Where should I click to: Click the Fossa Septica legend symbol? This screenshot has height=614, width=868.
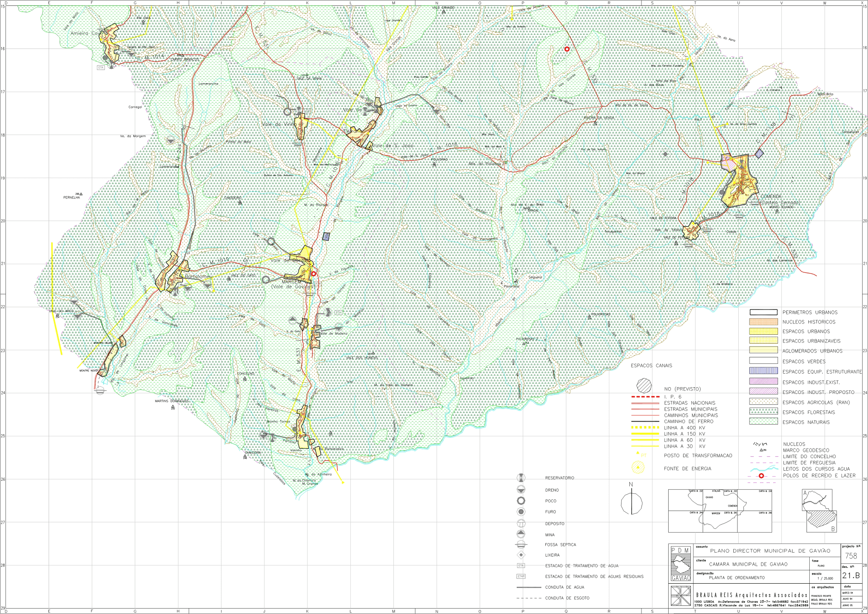tap(521, 544)
